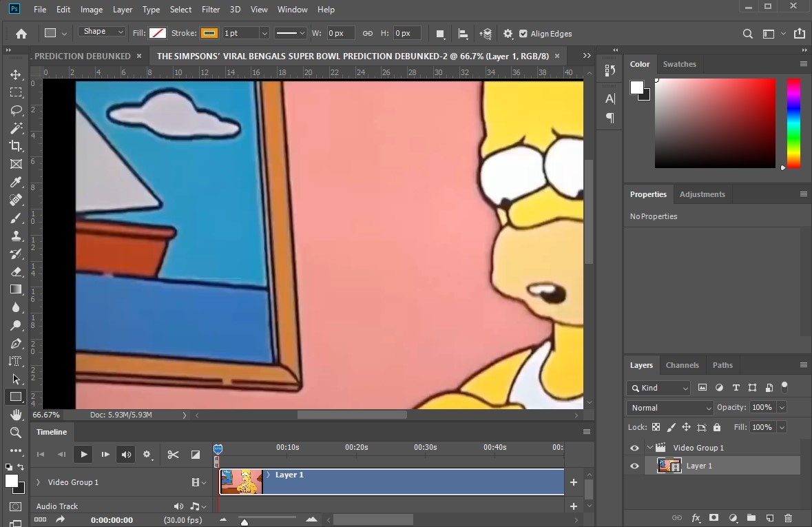Screen dimensions: 812x527
Task: Select the Zoom tool
Action: tap(16, 432)
